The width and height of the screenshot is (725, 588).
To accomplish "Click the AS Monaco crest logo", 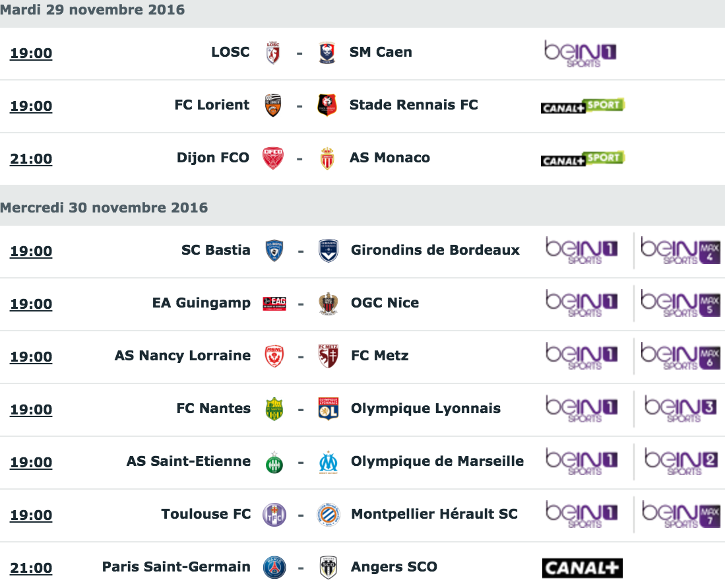I will (x=327, y=158).
